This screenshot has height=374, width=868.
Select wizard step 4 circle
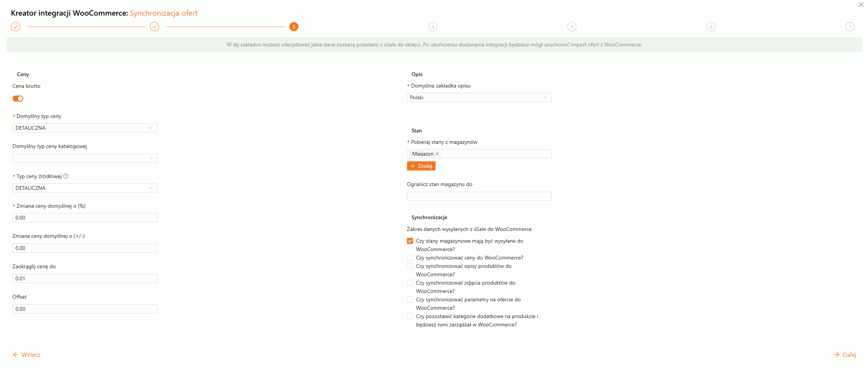432,27
